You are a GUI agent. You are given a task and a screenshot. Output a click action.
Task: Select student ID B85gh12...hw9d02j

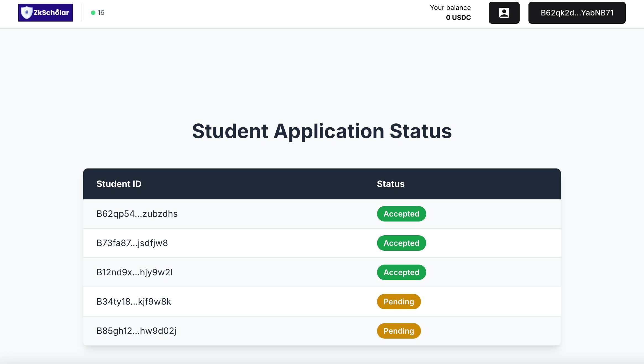click(x=136, y=331)
